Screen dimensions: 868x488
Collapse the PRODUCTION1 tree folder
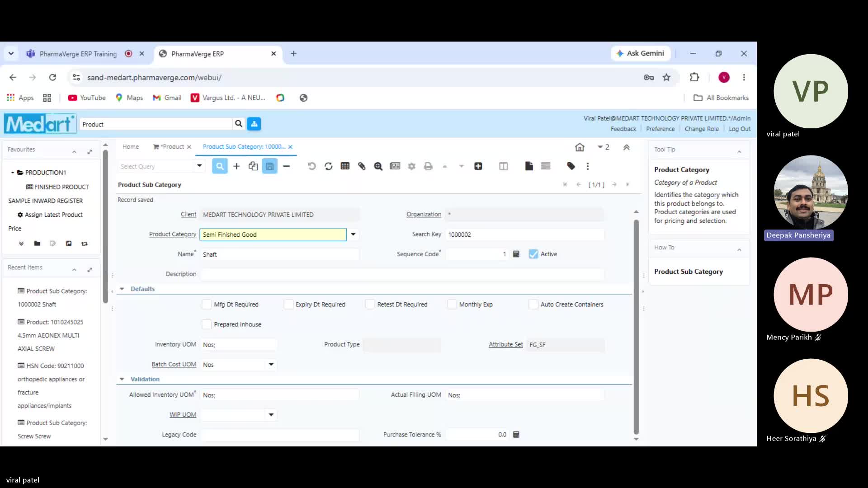click(13, 173)
